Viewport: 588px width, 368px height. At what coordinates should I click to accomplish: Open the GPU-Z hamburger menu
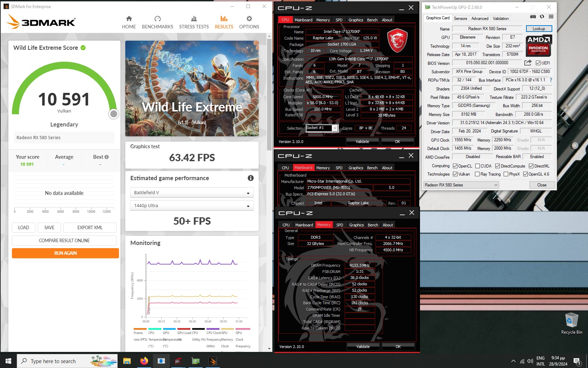coord(551,16)
